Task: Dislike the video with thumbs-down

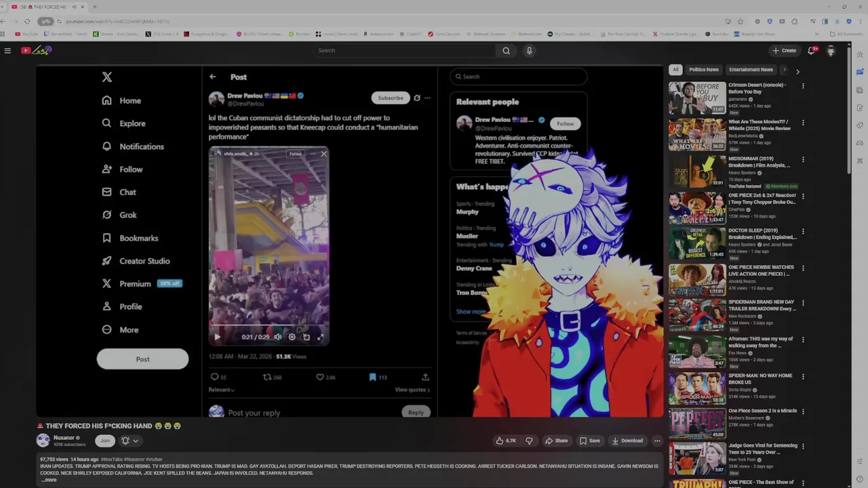Action: click(529, 441)
